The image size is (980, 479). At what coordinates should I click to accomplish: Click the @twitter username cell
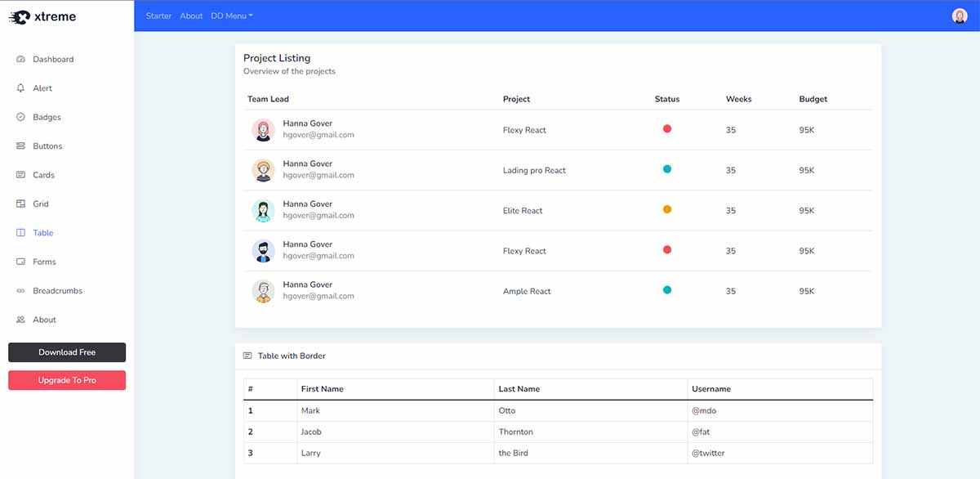[708, 453]
